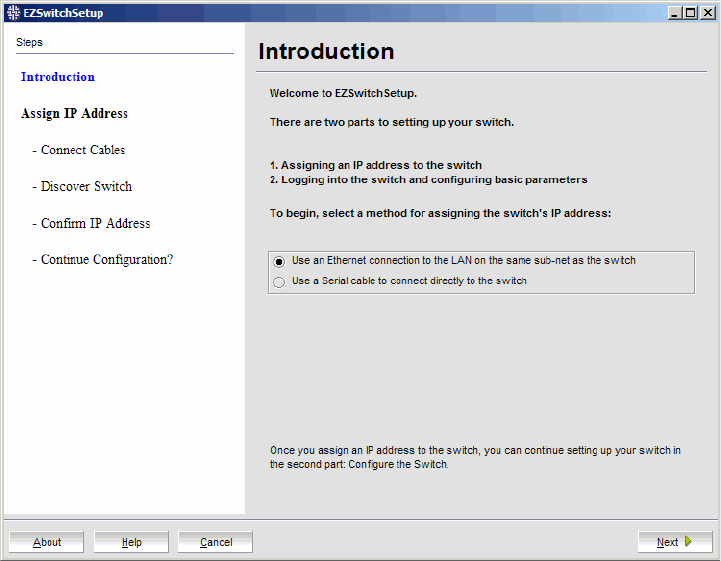This screenshot has width=721, height=561.
Task: Click 'To begin, select a method' instruction text
Action: (x=441, y=213)
